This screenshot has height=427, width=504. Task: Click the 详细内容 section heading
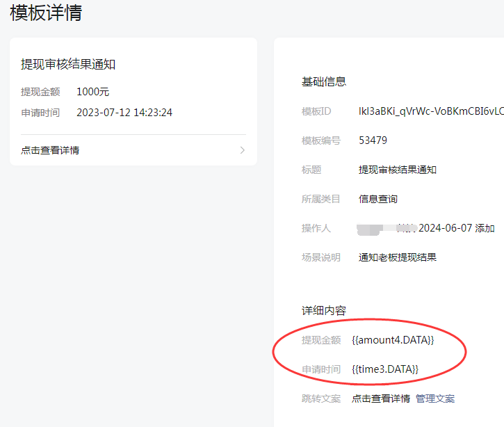pos(323,311)
